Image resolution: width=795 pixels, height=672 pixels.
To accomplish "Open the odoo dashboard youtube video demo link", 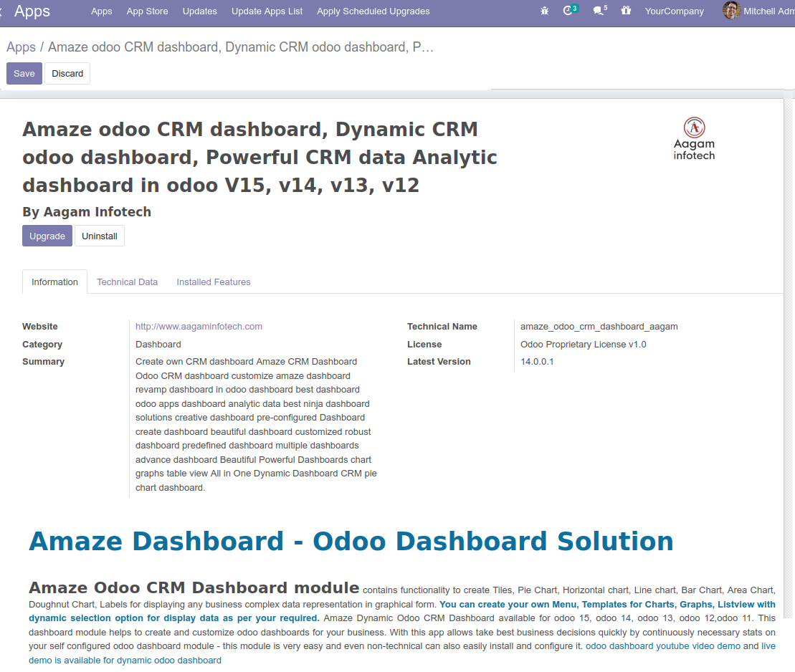I will point(663,646).
